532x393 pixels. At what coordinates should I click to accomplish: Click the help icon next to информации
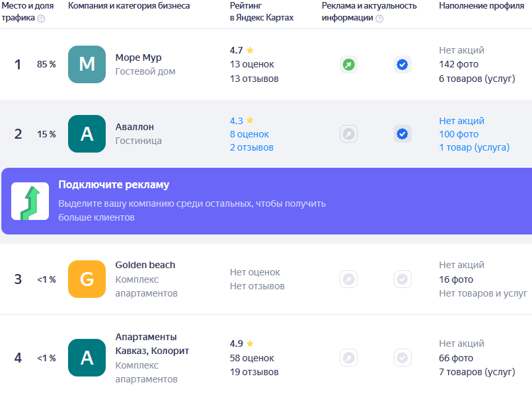[x=379, y=18]
